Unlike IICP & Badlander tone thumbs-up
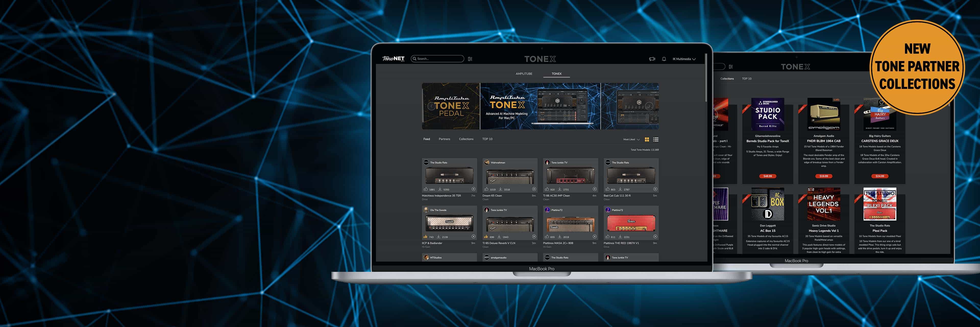 [426, 236]
